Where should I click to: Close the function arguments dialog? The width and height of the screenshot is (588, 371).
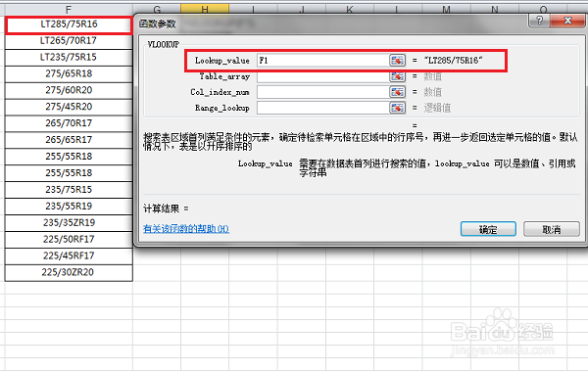pos(567,21)
